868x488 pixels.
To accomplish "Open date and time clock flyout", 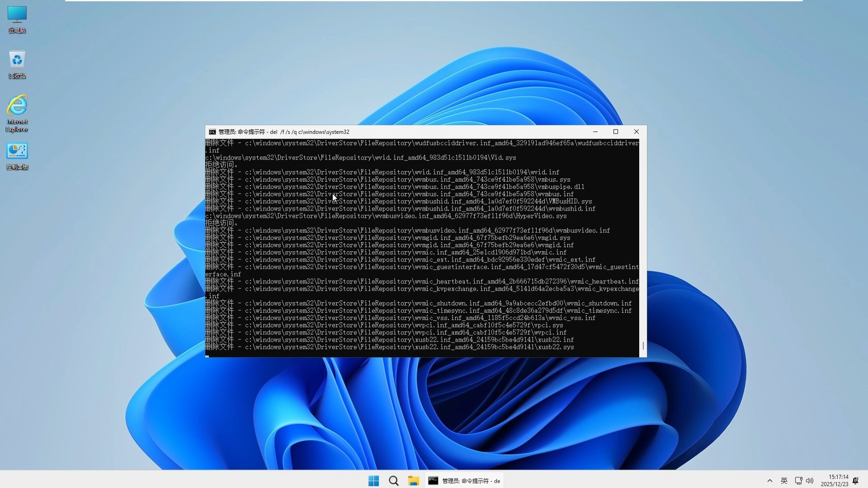I will [835, 480].
